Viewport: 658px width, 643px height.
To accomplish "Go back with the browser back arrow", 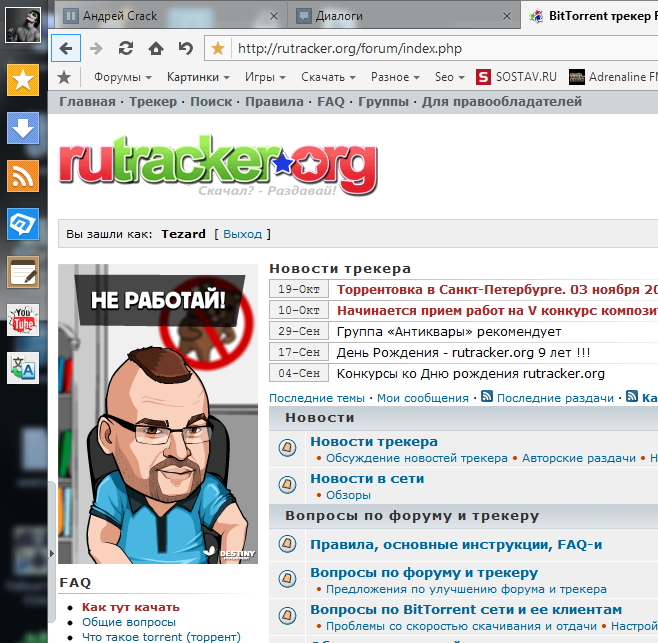I will [66, 48].
